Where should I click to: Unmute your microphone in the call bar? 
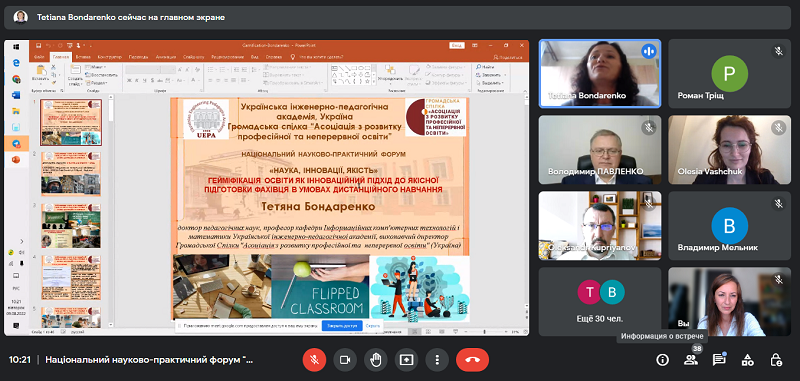tap(314, 360)
